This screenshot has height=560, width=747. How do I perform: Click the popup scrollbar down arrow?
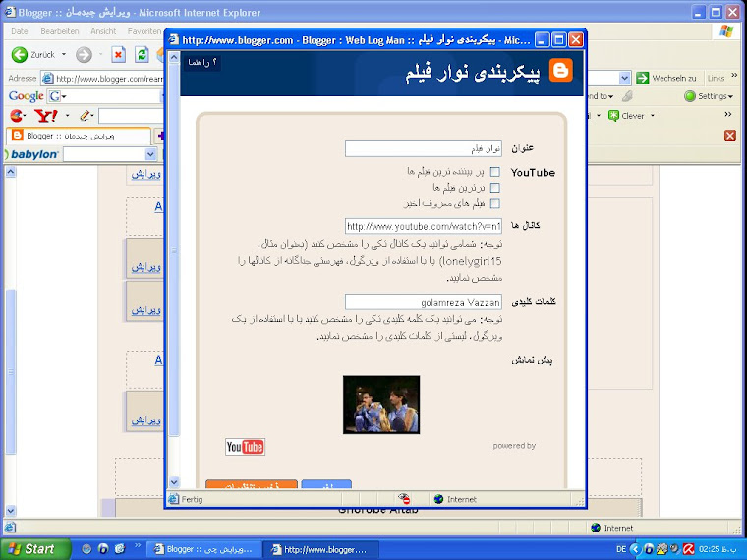(174, 482)
